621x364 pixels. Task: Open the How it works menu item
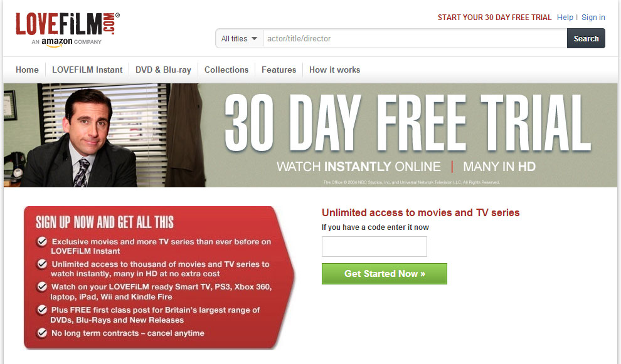pos(334,70)
